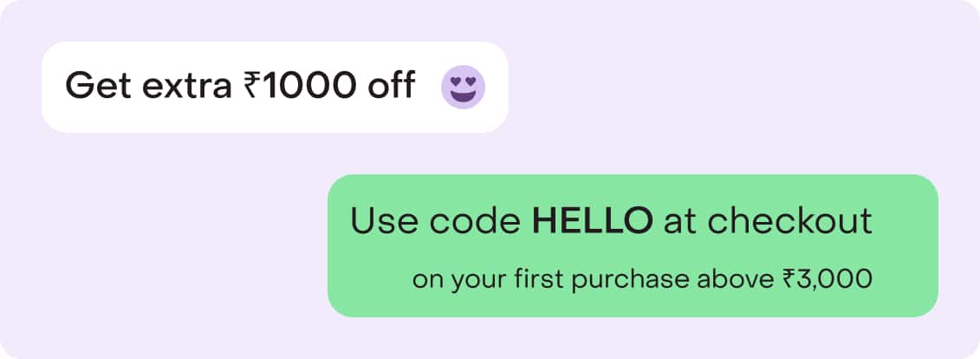Click the word "extra" in offer text
The height and width of the screenshot is (359, 980).
point(187,87)
